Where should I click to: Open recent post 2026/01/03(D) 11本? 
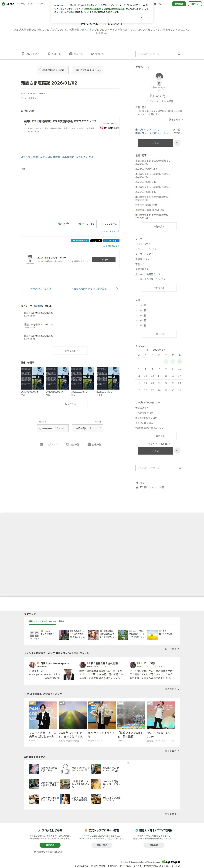pos(146,169)
